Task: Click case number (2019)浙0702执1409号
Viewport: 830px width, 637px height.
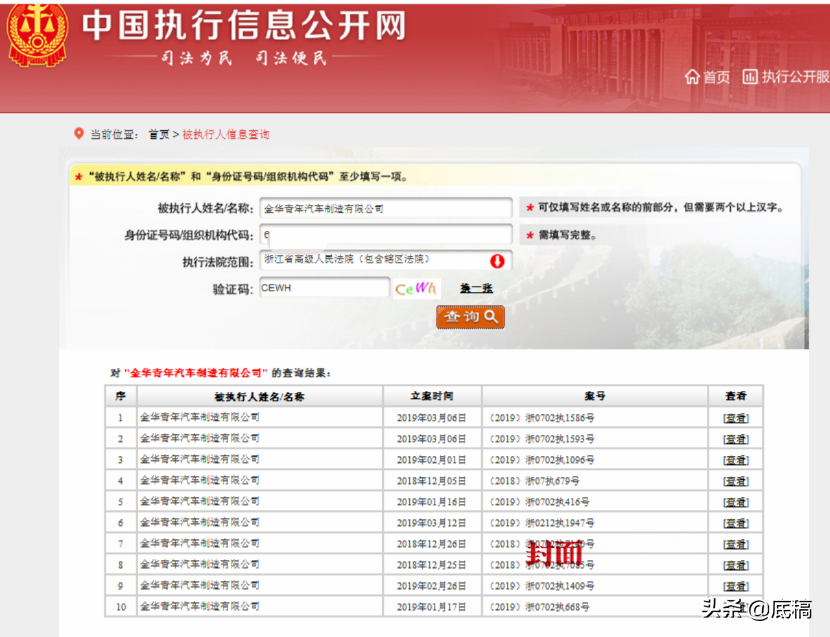Action: coord(540,586)
